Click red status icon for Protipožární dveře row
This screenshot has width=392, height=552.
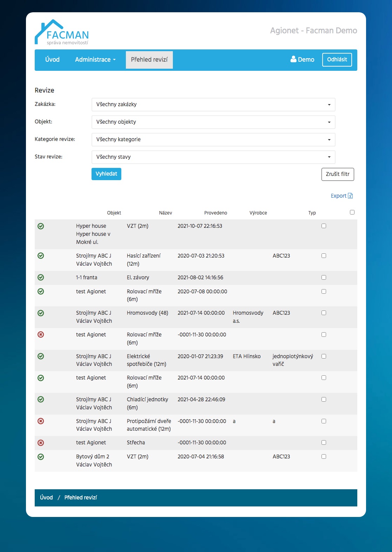(41, 421)
